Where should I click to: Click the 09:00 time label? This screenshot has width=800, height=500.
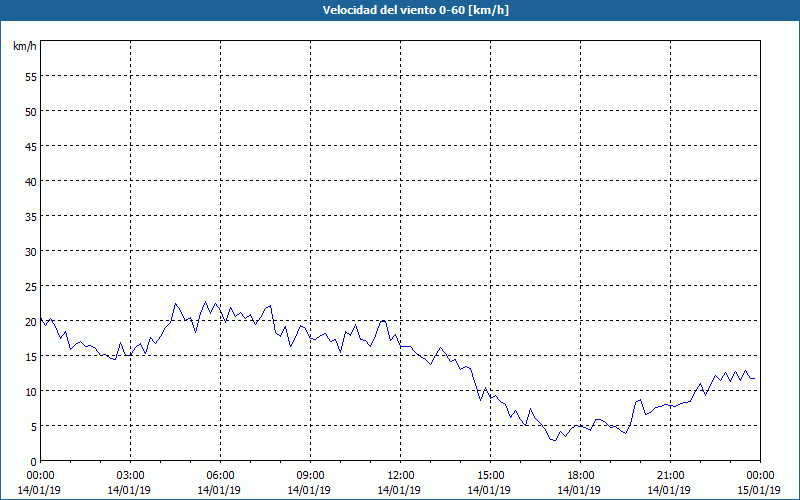pyautogui.click(x=311, y=476)
